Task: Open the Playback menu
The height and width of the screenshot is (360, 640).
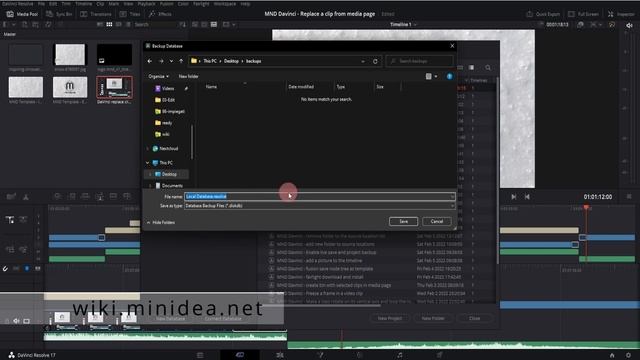Action: [x=146, y=3]
